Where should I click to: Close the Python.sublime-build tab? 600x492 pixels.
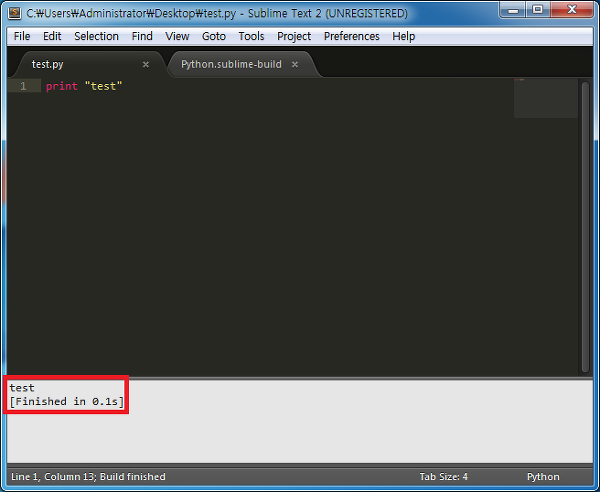[295, 65]
